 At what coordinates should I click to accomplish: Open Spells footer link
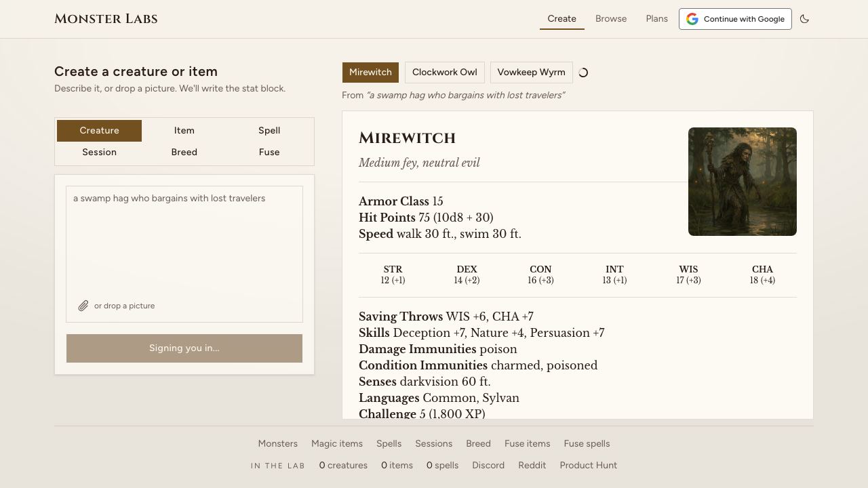click(389, 444)
